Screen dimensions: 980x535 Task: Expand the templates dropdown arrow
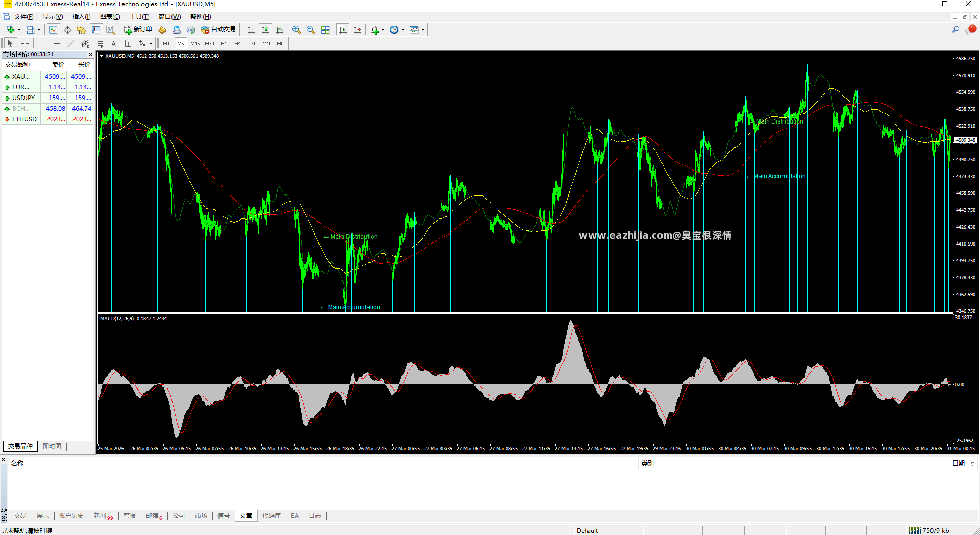click(x=423, y=30)
